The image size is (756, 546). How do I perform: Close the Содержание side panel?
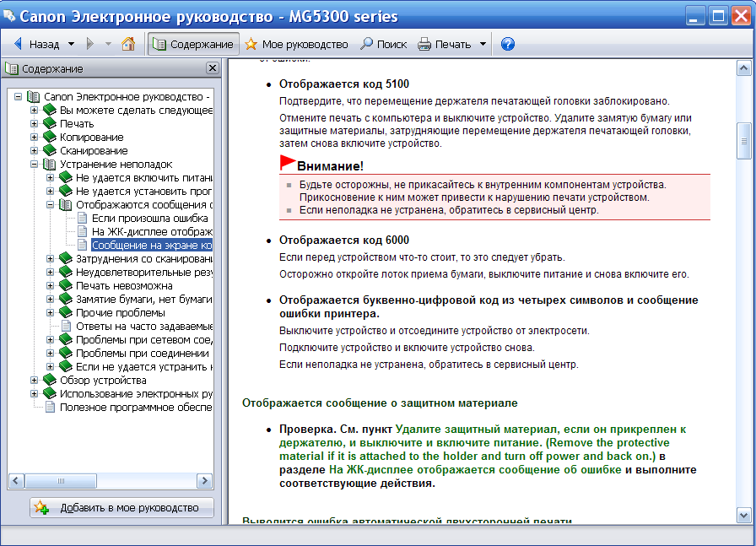(x=212, y=68)
